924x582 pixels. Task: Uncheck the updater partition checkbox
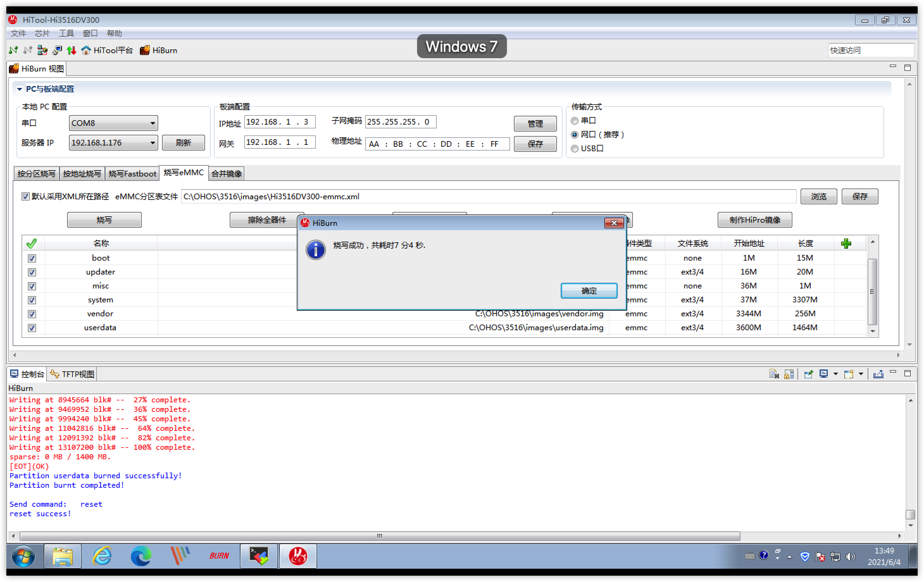[x=32, y=272]
